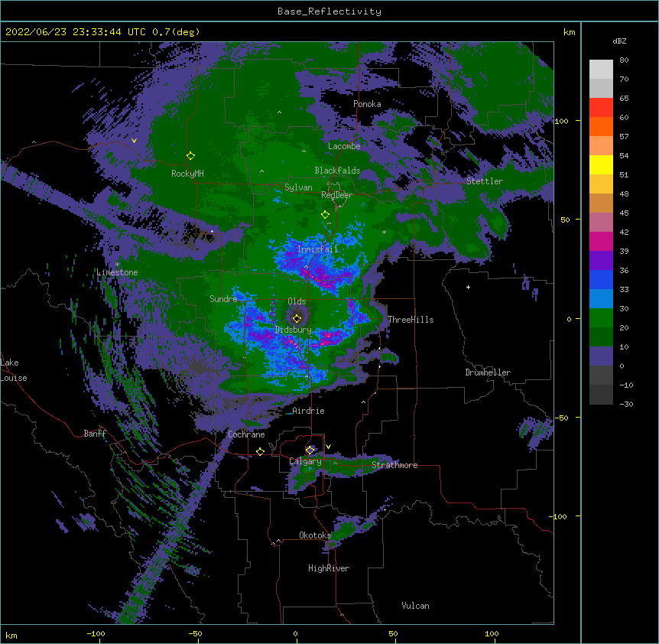The height and width of the screenshot is (644, 659).
Task: Click the light gray 70–80 dBZ swatch
Action: pyautogui.click(x=601, y=70)
